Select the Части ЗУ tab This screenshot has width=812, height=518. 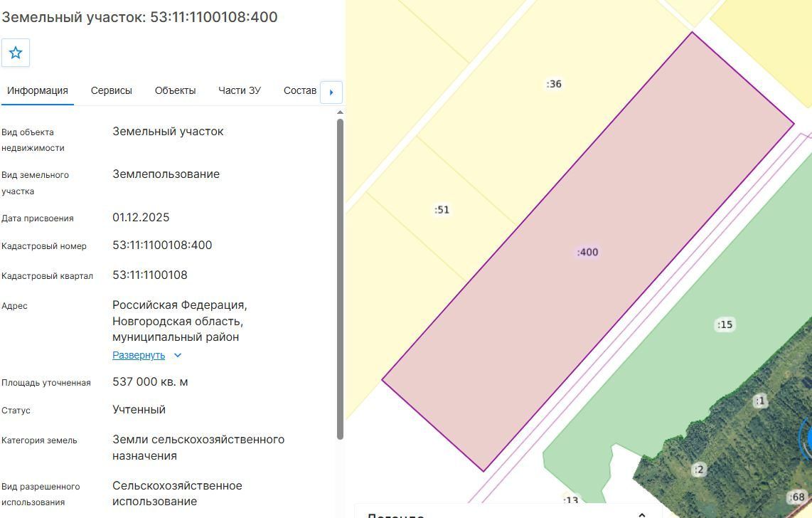(x=239, y=90)
